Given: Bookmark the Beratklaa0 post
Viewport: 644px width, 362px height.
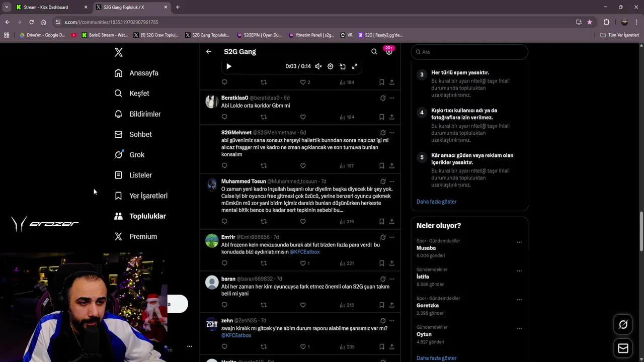Looking at the screenshot, I should pos(382,117).
